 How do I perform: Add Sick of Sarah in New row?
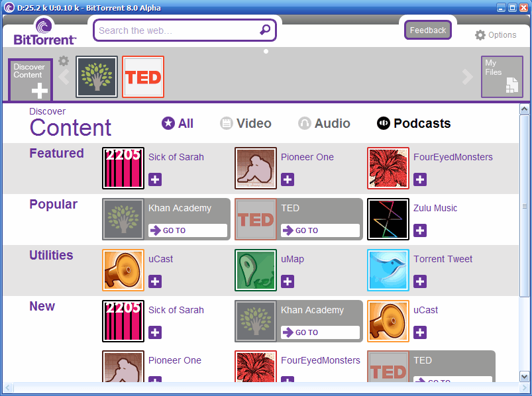[155, 332]
